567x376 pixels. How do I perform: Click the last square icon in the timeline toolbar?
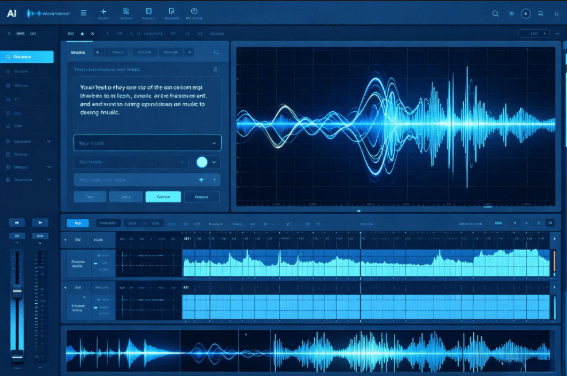(x=550, y=223)
